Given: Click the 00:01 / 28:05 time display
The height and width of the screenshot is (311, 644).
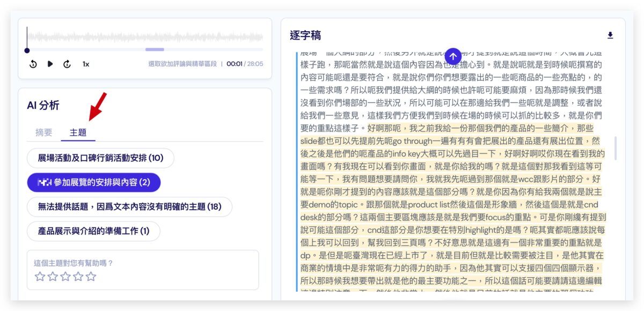Looking at the screenshot, I should [x=245, y=64].
